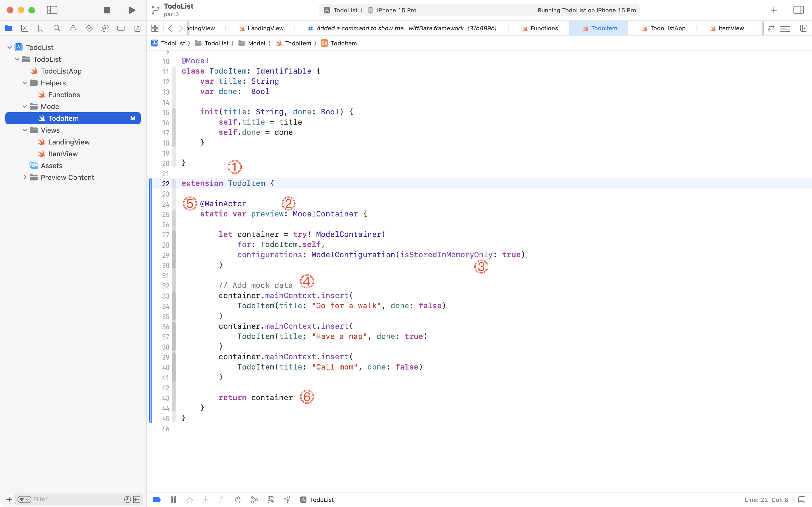812x507 pixels.
Task: Click TodoItem in the jump bar breadcrumb
Action: [x=299, y=43]
